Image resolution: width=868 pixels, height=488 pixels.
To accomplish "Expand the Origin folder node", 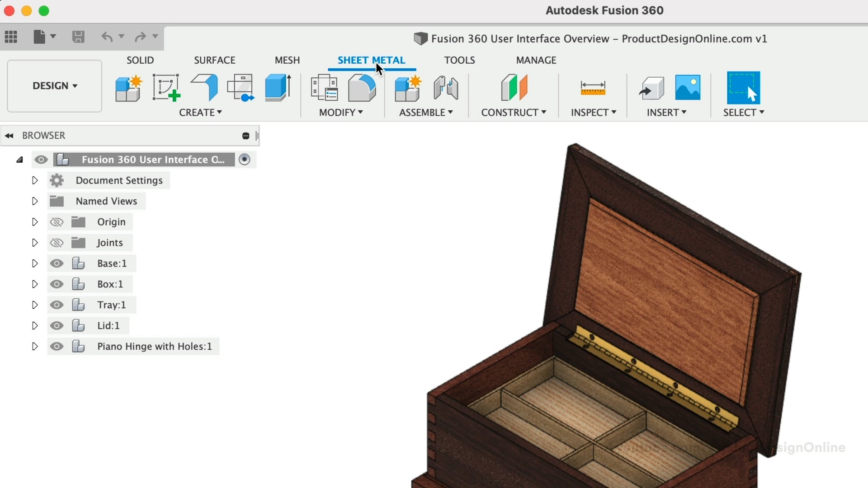I will (x=34, y=222).
